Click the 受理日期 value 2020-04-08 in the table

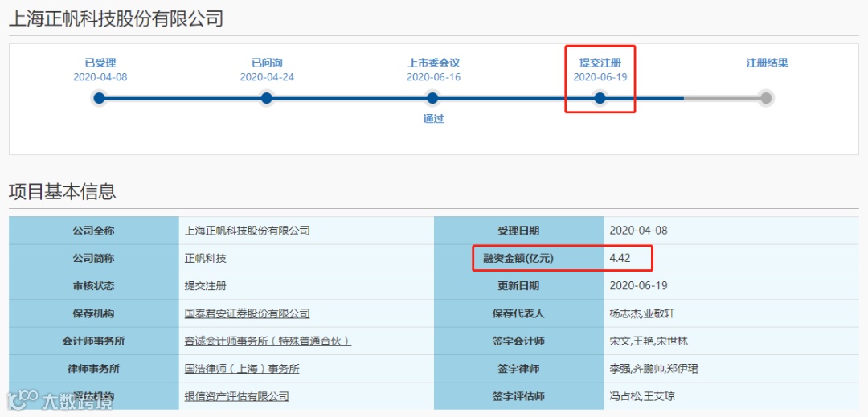[x=638, y=231]
